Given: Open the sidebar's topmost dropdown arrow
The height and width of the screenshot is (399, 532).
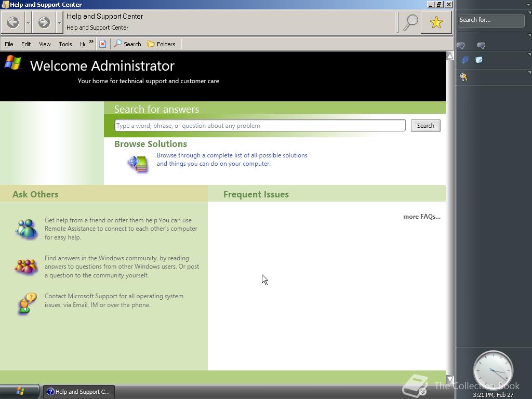Looking at the screenshot, I should [529, 5].
